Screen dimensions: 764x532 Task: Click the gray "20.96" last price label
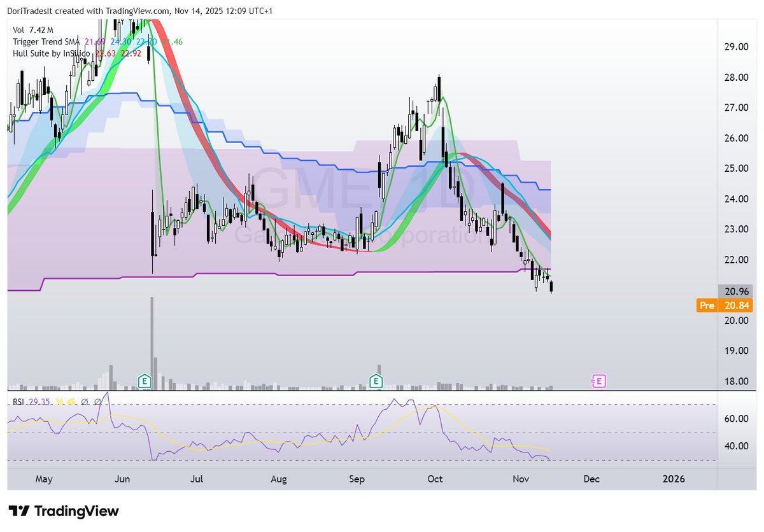pos(735,291)
